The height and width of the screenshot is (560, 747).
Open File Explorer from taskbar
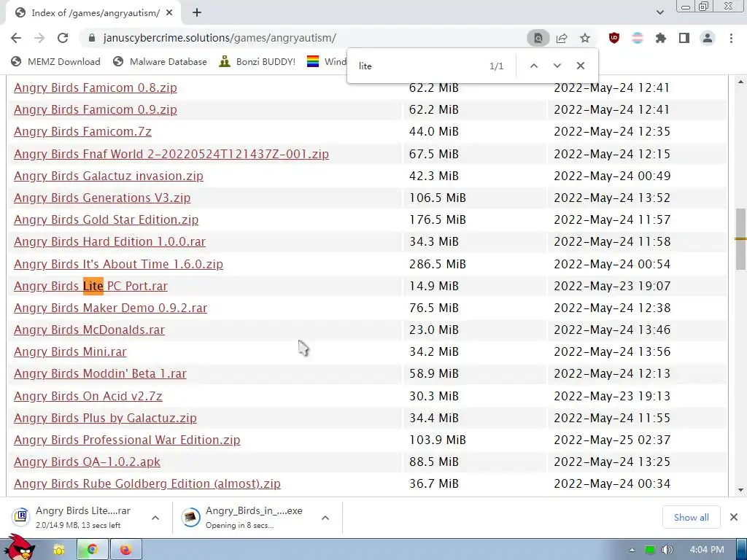58,550
